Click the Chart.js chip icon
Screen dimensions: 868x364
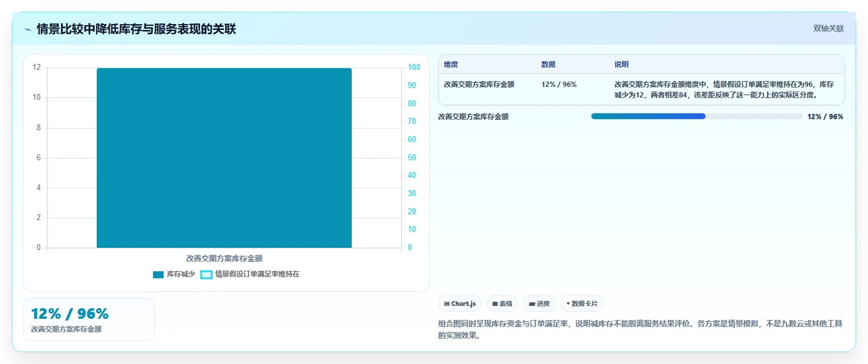coord(447,304)
